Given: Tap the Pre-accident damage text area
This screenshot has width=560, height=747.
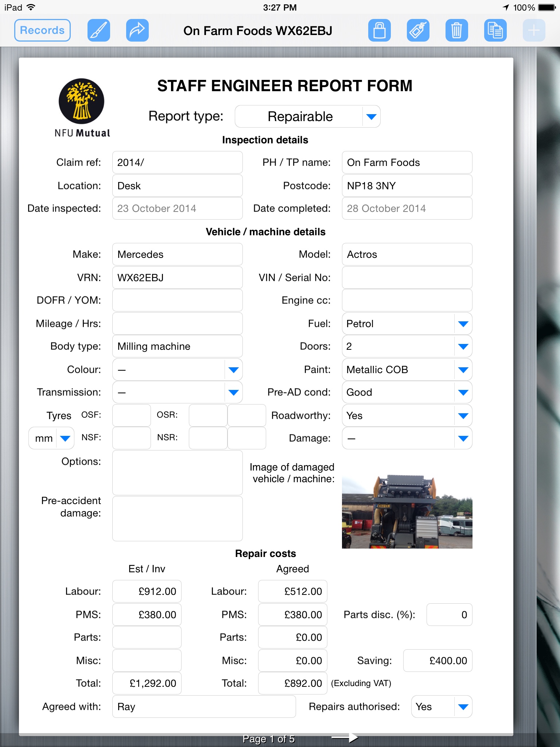Looking at the screenshot, I should click(x=178, y=519).
